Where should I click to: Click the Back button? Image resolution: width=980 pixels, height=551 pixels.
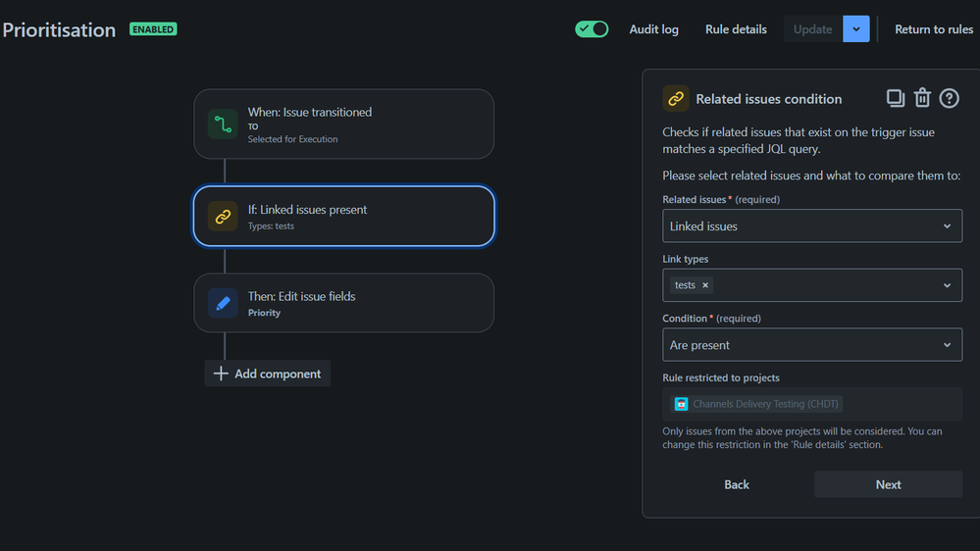(x=737, y=484)
